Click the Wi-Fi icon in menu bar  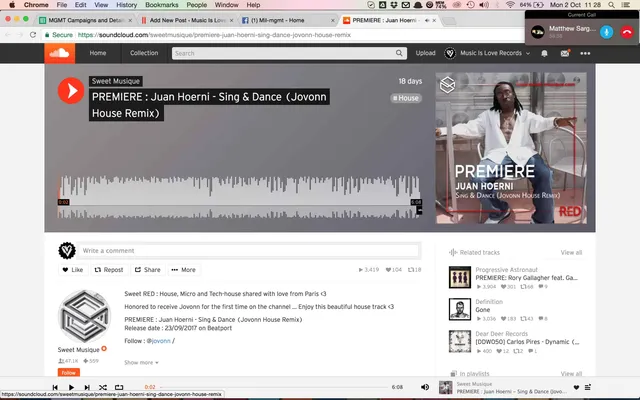(510, 5)
